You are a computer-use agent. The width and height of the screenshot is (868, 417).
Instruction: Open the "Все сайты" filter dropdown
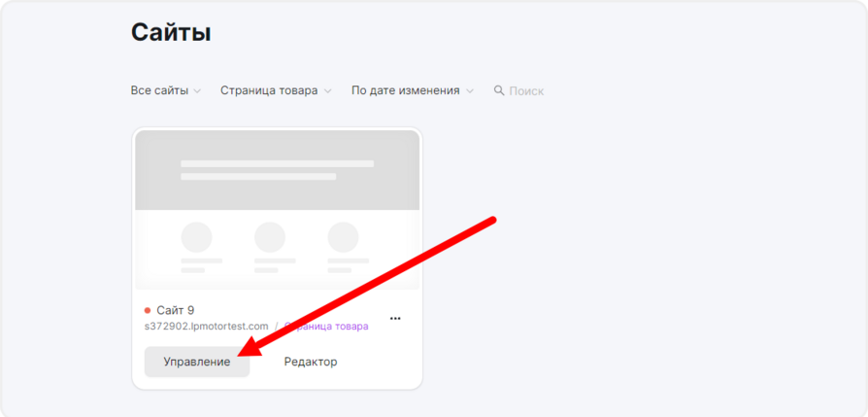(x=159, y=90)
